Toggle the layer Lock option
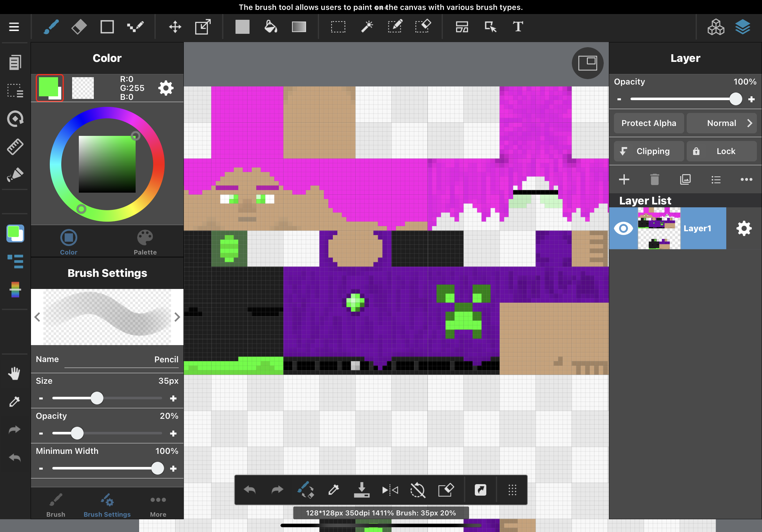The height and width of the screenshot is (532, 762). 721,151
